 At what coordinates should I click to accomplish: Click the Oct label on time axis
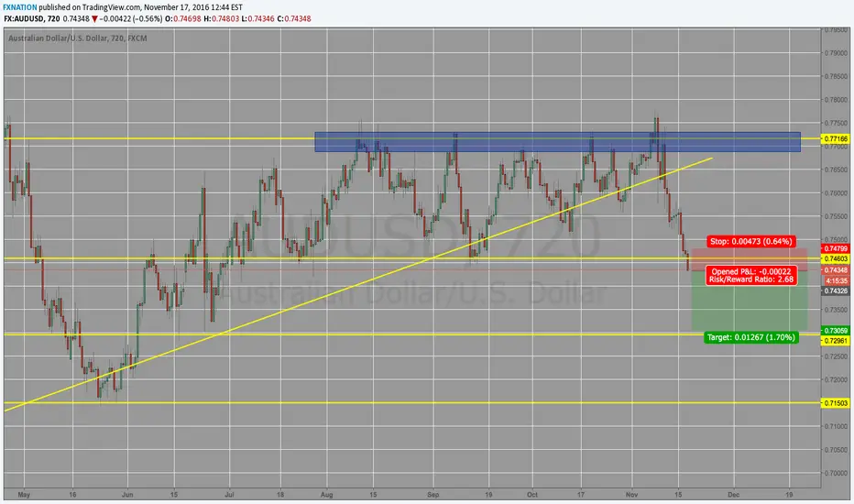click(532, 495)
